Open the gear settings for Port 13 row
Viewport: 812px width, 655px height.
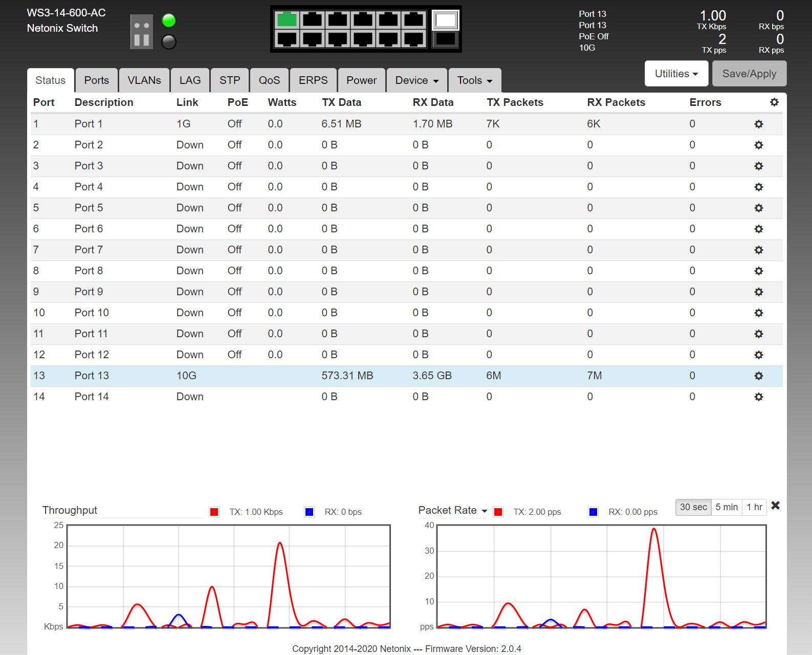click(758, 376)
